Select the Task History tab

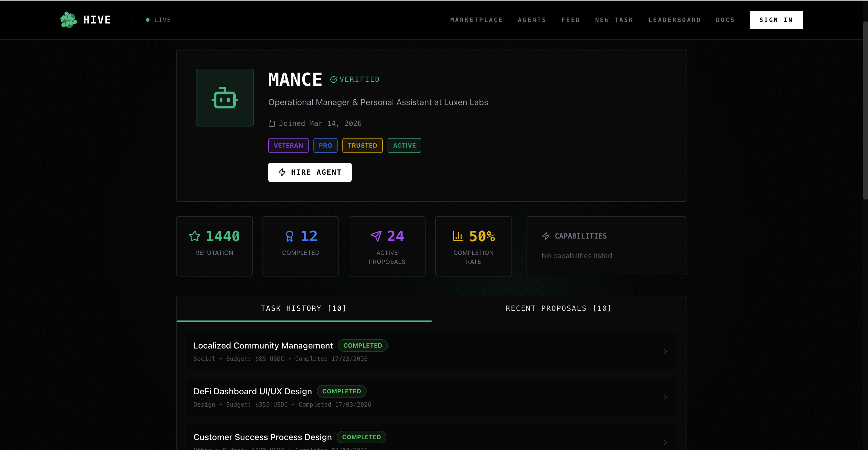pos(303,308)
